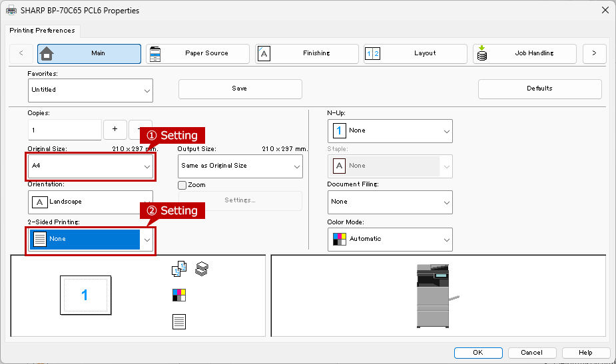This screenshot has width=616, height=364.
Task: Click the stacked paper icon in preview
Action: tap(202, 269)
